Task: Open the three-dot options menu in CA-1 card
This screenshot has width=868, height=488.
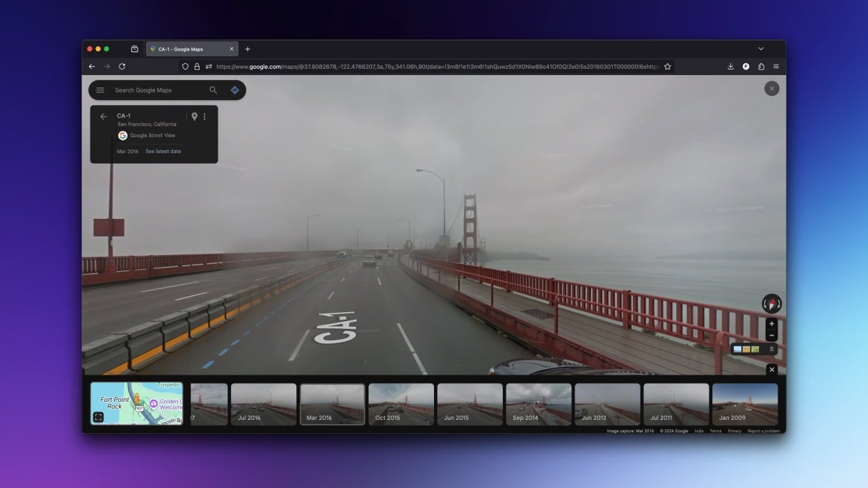Action: coord(204,117)
